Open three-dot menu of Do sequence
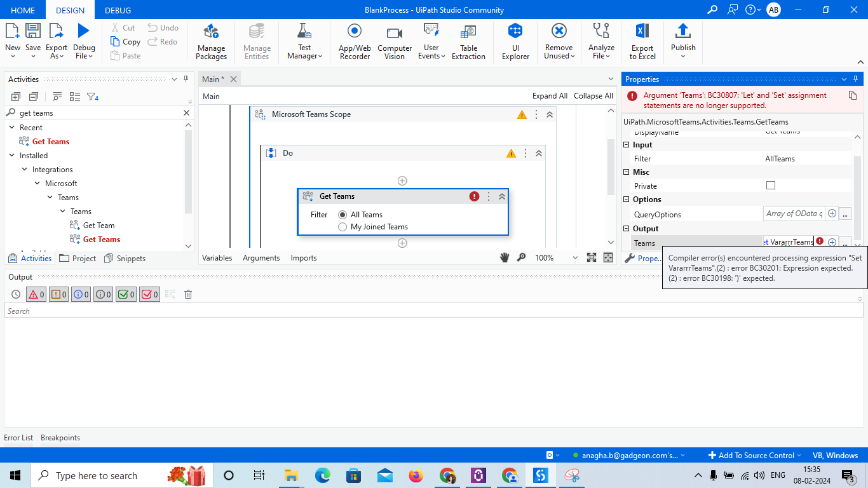The width and height of the screenshot is (868, 488). pos(526,153)
